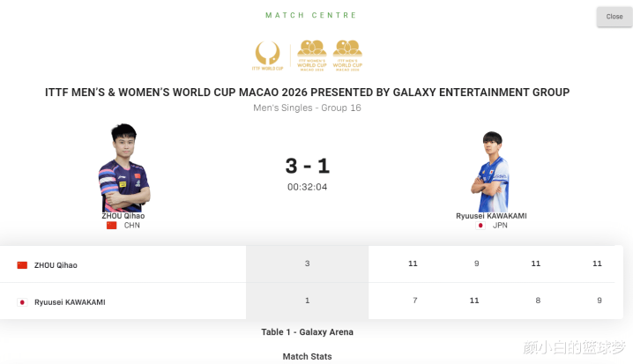The image size is (633, 364).
Task: Click China flag in the scoreboard row
Action: click(x=22, y=264)
